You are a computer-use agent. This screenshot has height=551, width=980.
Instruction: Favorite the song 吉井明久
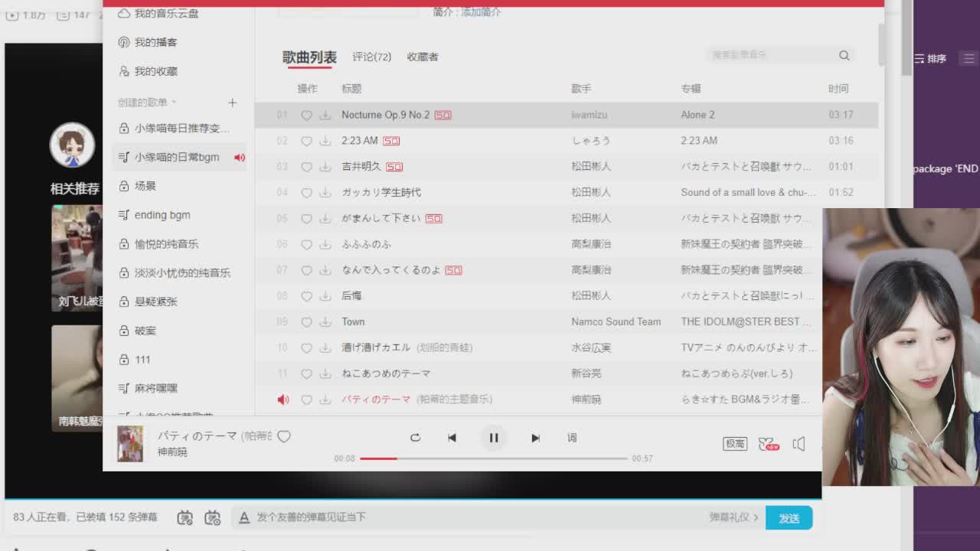tap(306, 167)
